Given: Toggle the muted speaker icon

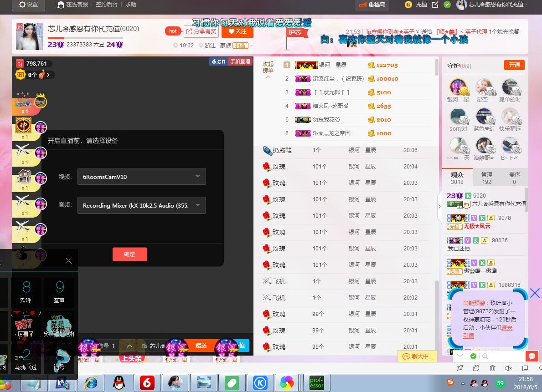Looking at the screenshot, I should pos(508,368).
